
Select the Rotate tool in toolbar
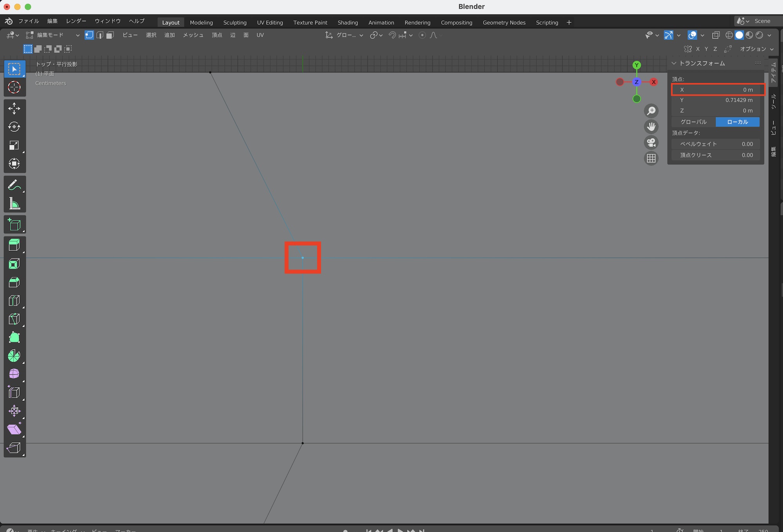[14, 127]
